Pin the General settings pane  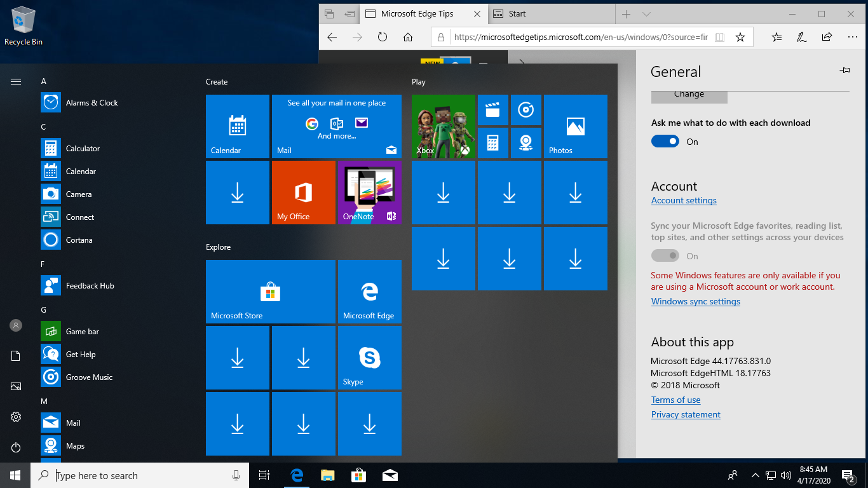point(844,71)
